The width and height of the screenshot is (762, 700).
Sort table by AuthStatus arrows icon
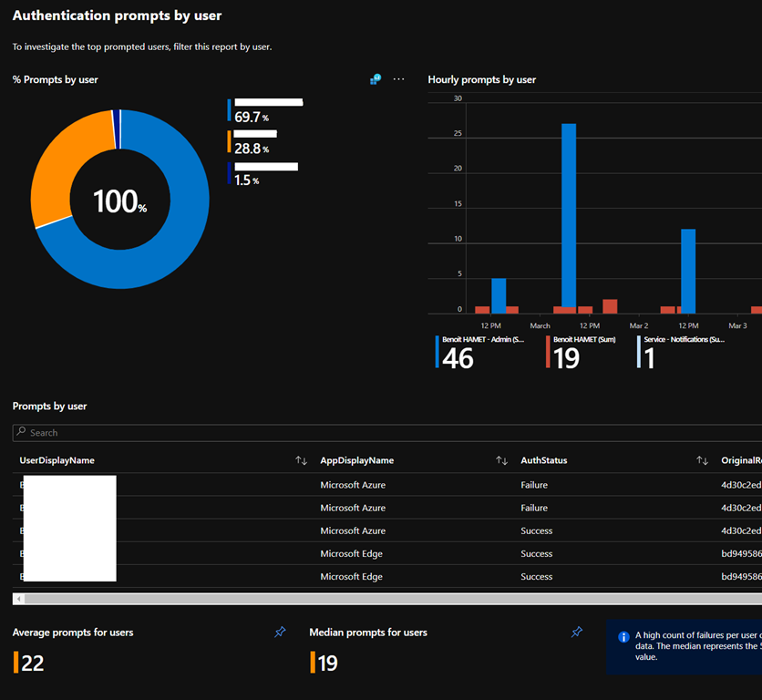[x=702, y=460]
